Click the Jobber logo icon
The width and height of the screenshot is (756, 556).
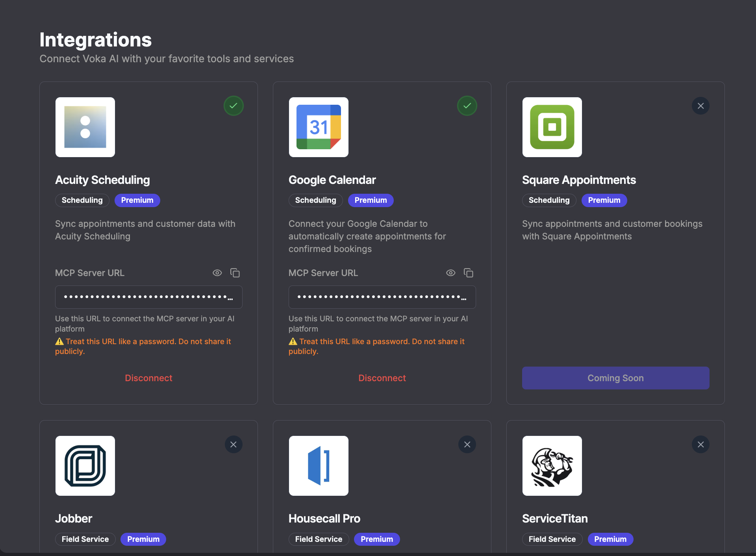(x=85, y=465)
